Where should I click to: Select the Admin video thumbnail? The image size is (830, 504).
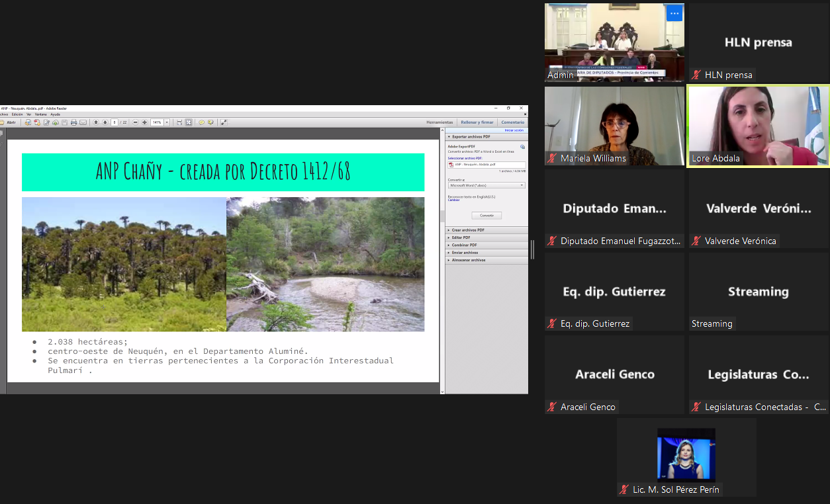pyautogui.click(x=614, y=42)
